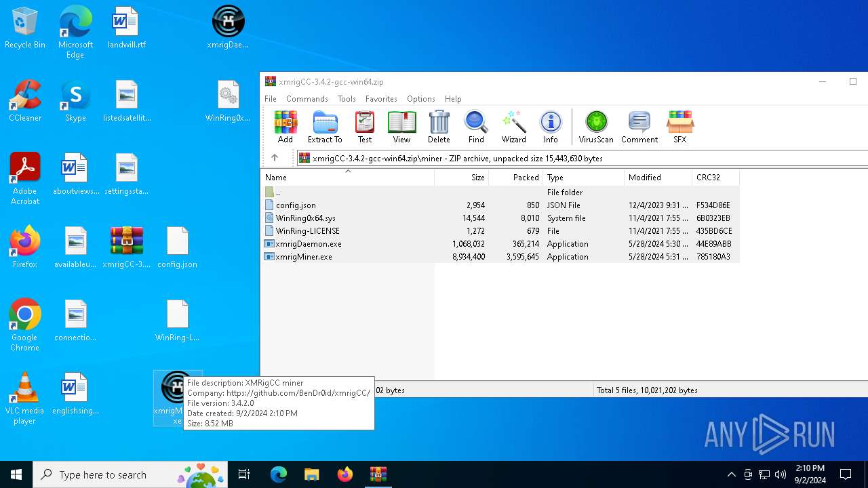Open the Tools menu

347,99
